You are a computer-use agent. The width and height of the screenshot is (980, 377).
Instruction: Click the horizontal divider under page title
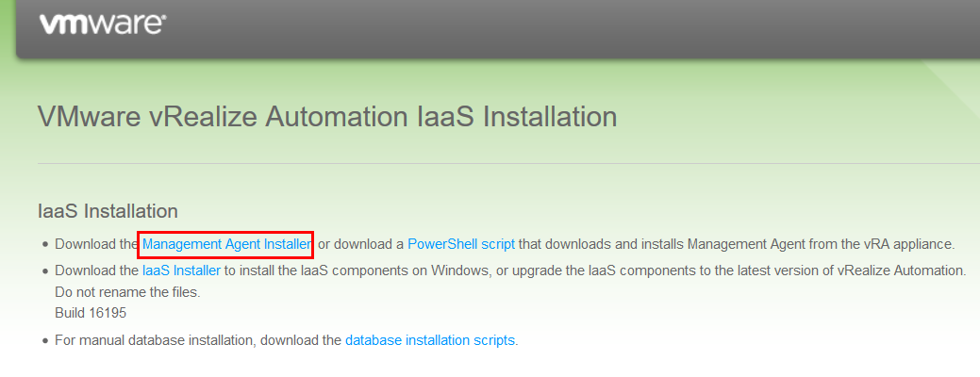pos(508,164)
